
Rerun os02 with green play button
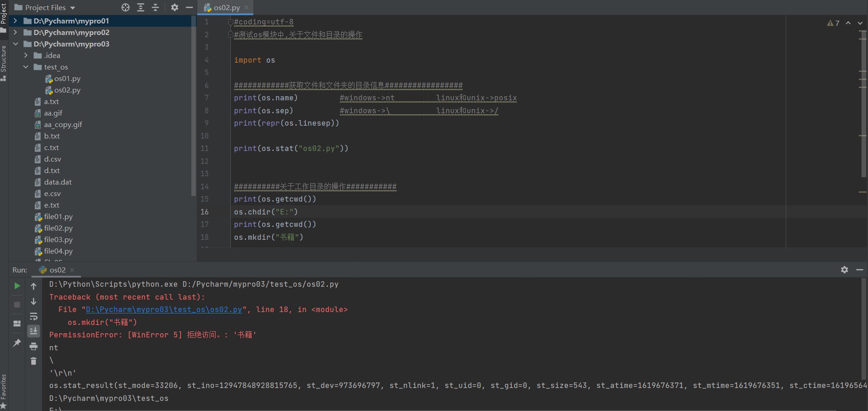coord(17,286)
